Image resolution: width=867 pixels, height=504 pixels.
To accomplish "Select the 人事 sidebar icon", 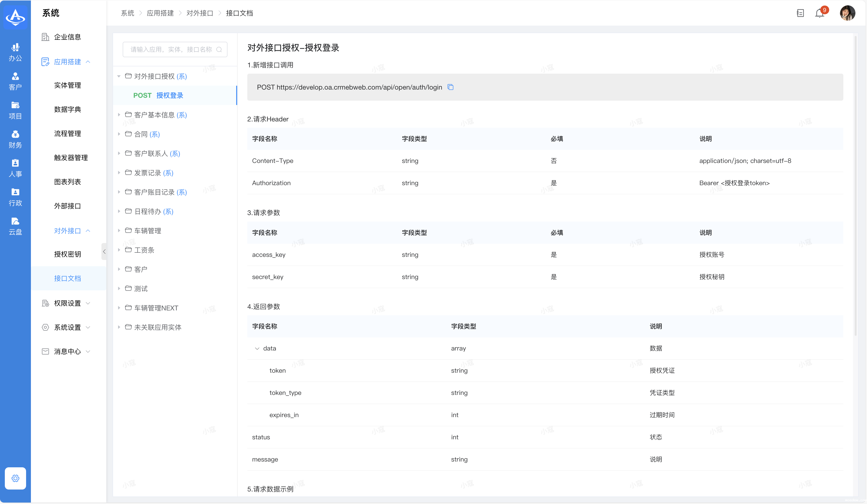I will coord(15,168).
